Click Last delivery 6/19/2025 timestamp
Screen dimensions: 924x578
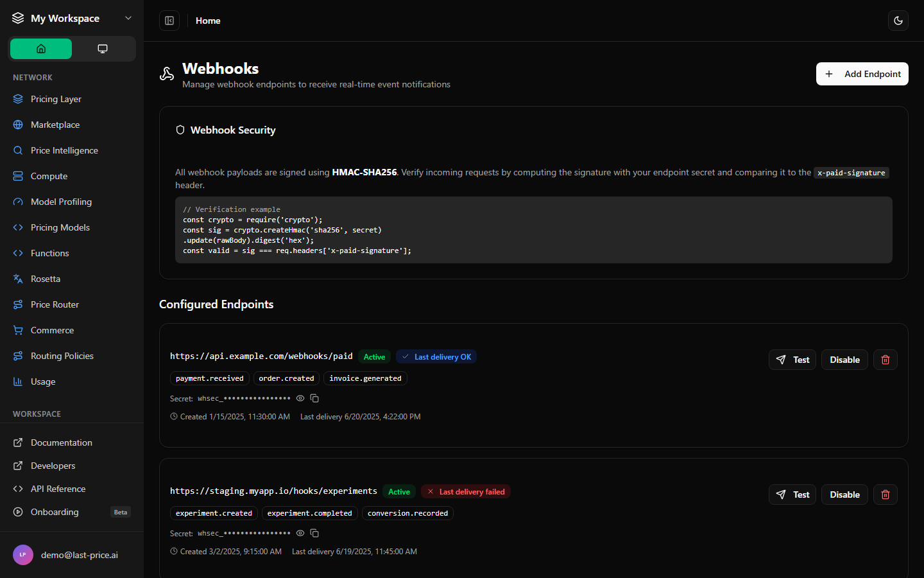click(354, 552)
